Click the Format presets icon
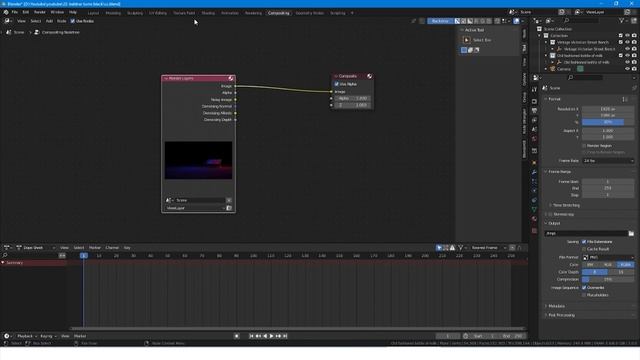 624,99
